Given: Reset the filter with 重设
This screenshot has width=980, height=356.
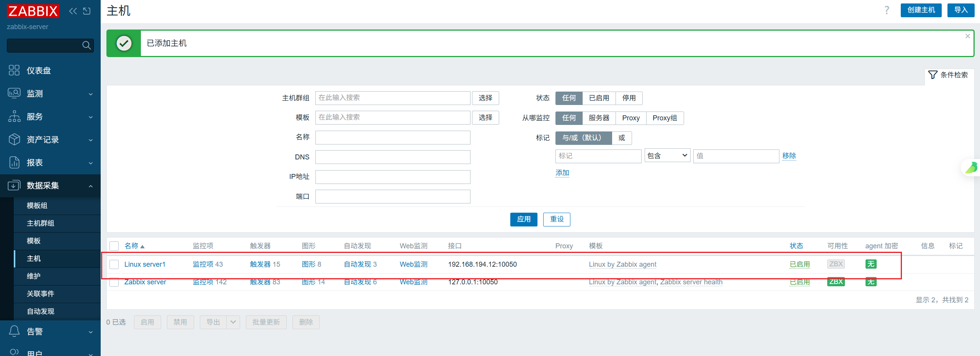Looking at the screenshot, I should 557,219.
